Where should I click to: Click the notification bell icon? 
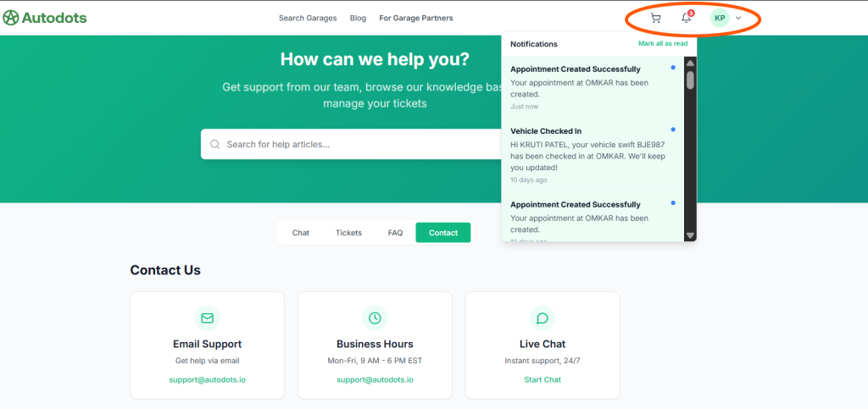pyautogui.click(x=686, y=19)
